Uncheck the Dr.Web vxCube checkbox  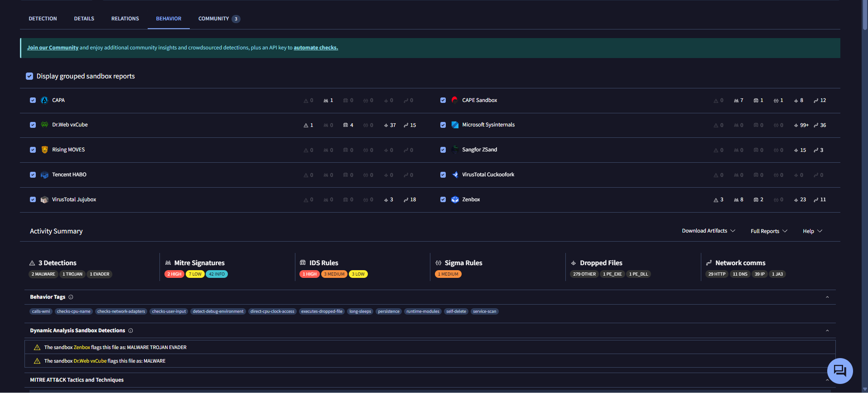pos(33,125)
